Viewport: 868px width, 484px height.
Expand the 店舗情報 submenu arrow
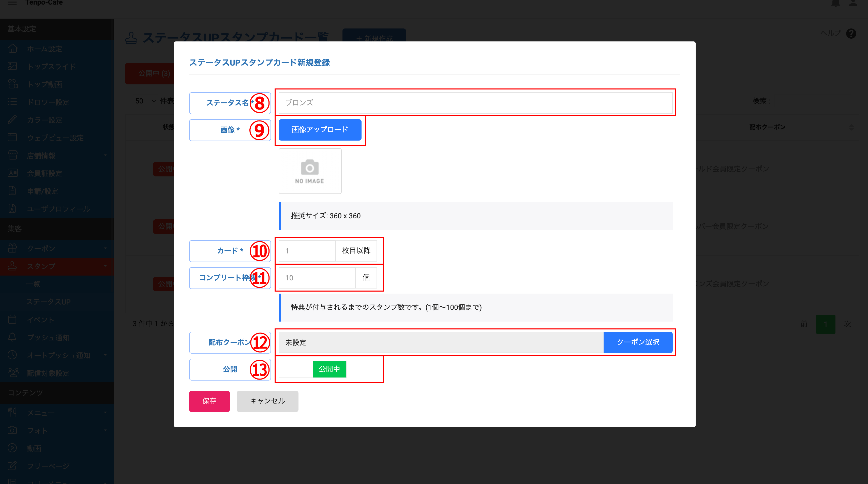tap(105, 155)
